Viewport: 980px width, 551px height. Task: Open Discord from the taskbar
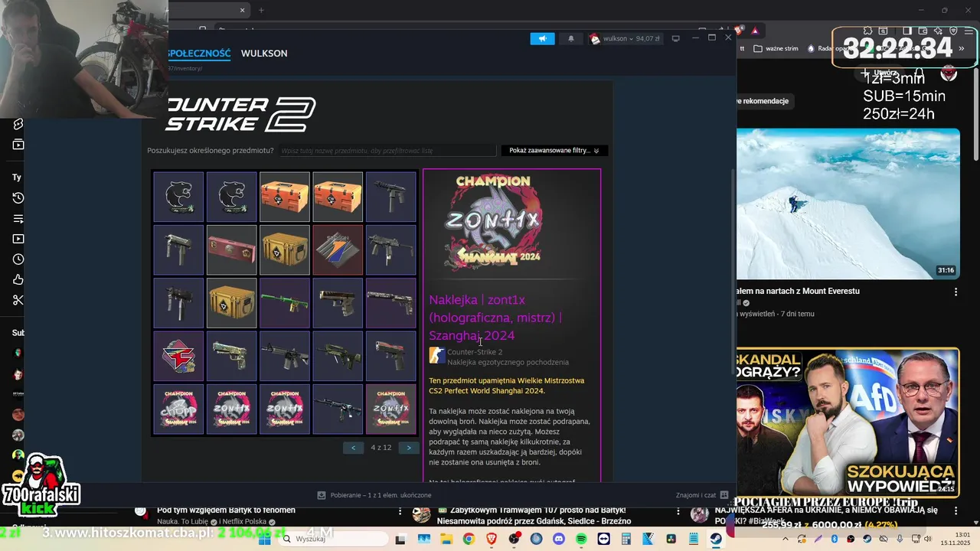coord(559,540)
